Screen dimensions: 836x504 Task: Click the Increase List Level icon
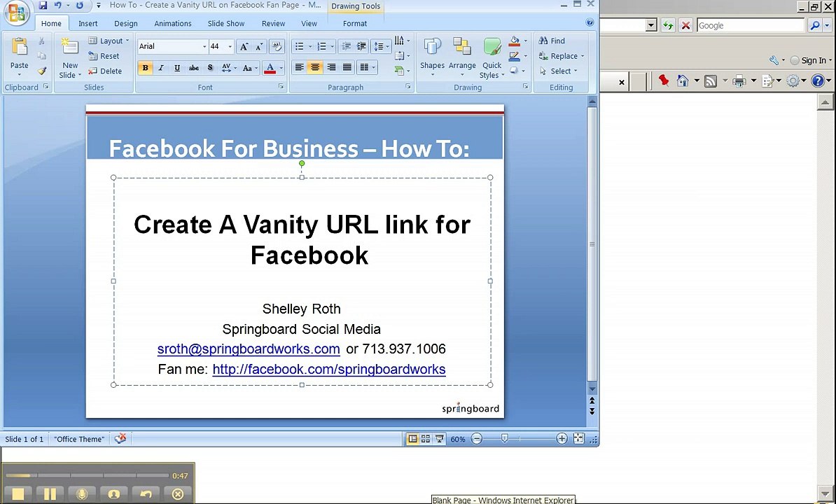[361, 46]
